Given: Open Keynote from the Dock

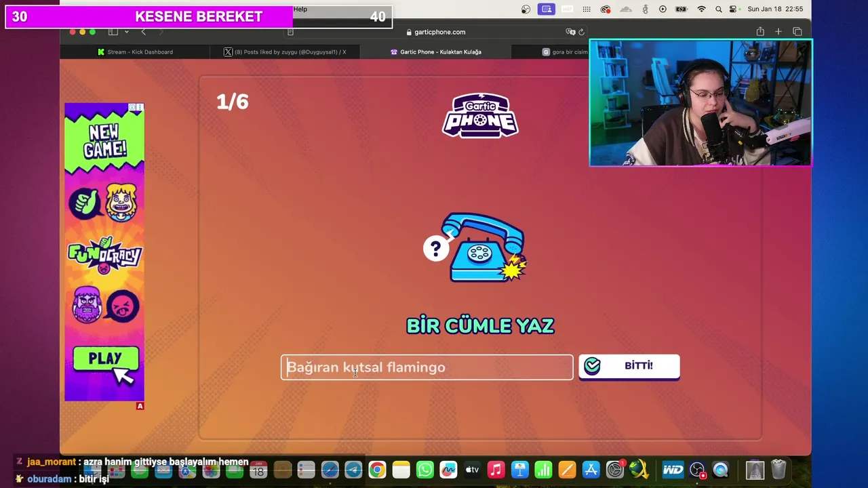Looking at the screenshot, I should 519,470.
